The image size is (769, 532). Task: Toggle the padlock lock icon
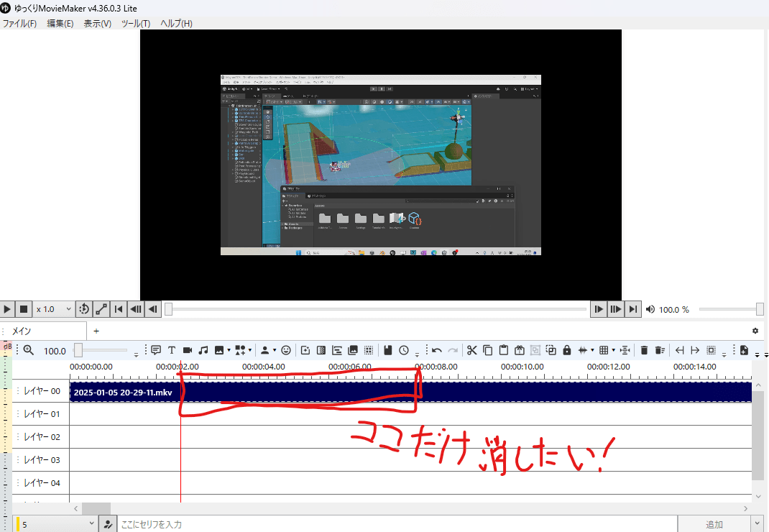pyautogui.click(x=567, y=350)
